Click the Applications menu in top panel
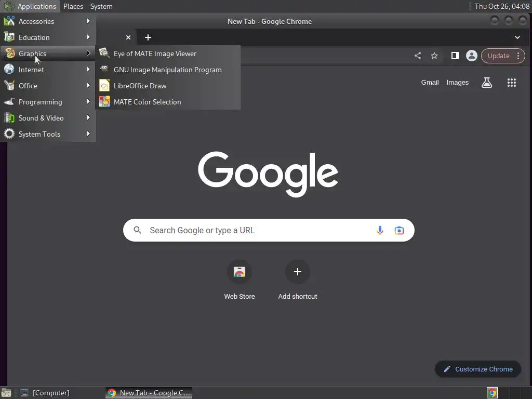 tap(30, 6)
